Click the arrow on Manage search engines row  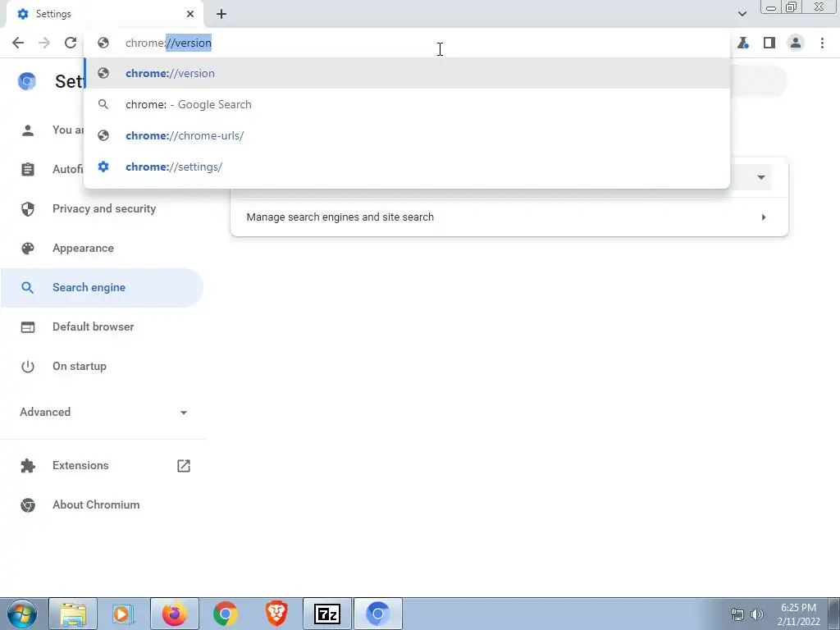coord(764,217)
